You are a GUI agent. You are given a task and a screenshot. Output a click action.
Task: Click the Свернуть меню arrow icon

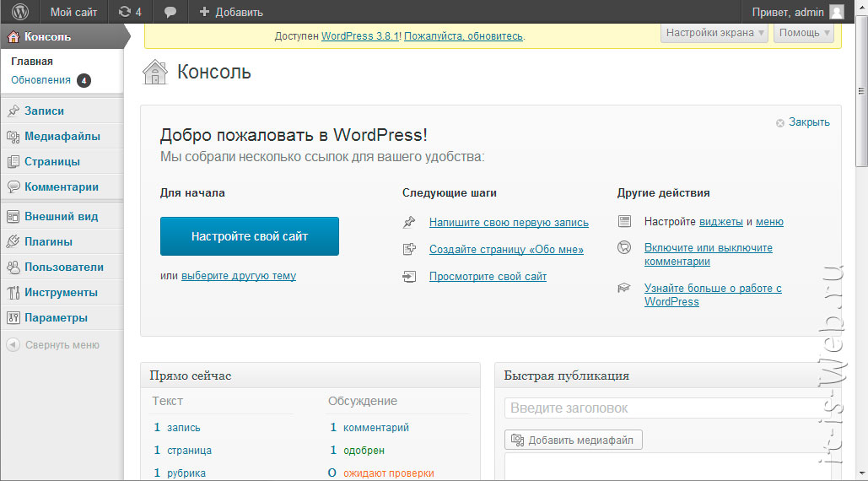13,345
